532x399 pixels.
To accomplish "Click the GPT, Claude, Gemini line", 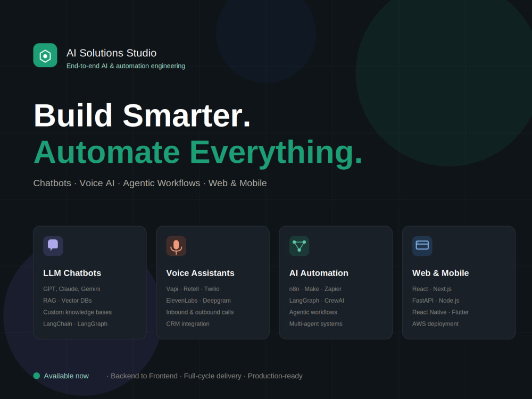I will coord(72,289).
